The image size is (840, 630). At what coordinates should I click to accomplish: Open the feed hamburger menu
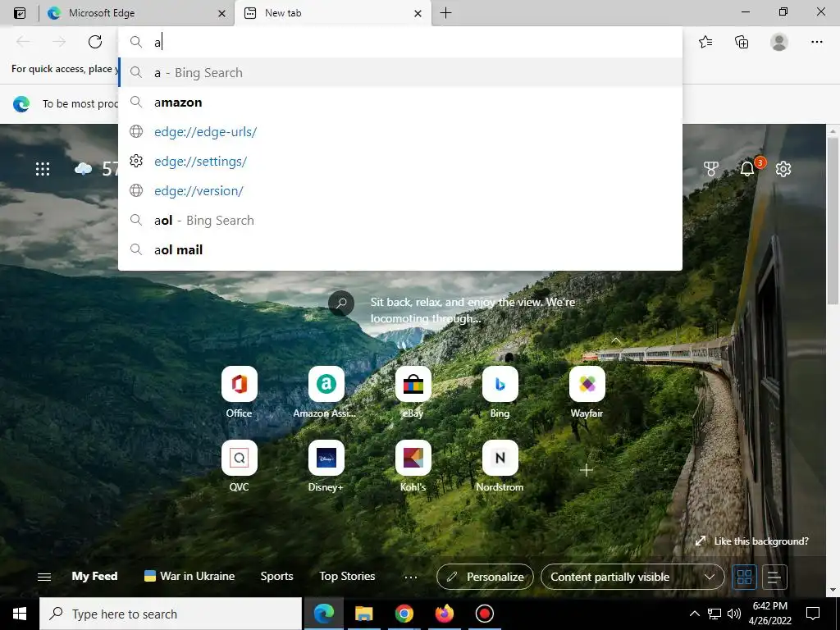coord(44,577)
